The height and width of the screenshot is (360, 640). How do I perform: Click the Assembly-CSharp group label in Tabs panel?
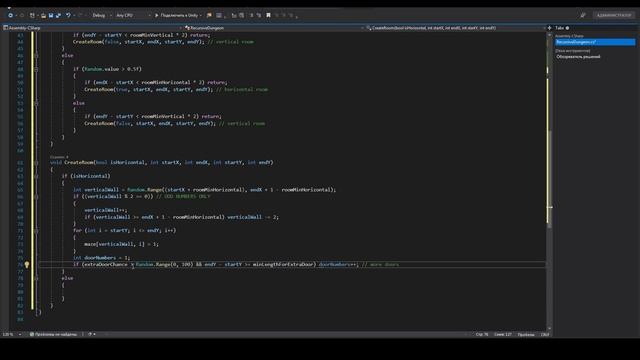[x=569, y=36]
